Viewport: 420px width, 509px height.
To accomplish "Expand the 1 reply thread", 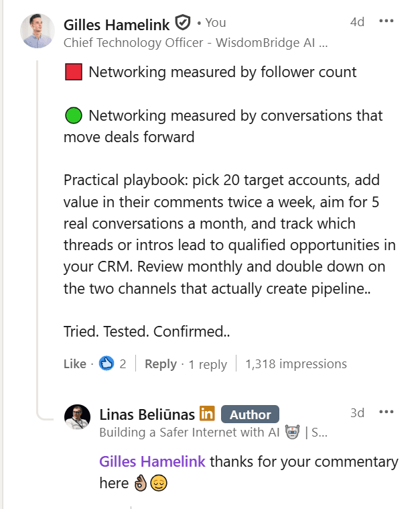I will pyautogui.click(x=208, y=364).
